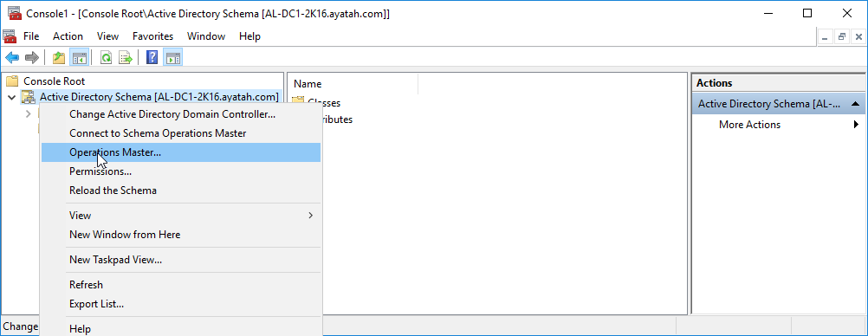This screenshot has height=336, width=868.
Task: Open the File menu
Action: click(x=31, y=36)
